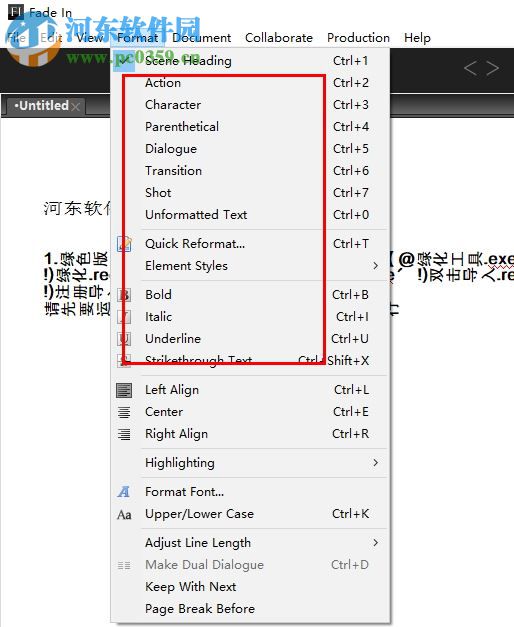This screenshot has width=514, height=627.
Task: Open the View menu
Action: coord(90,38)
